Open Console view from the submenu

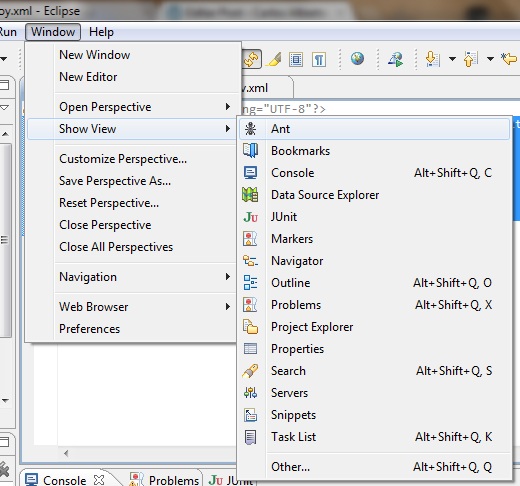(374, 173)
